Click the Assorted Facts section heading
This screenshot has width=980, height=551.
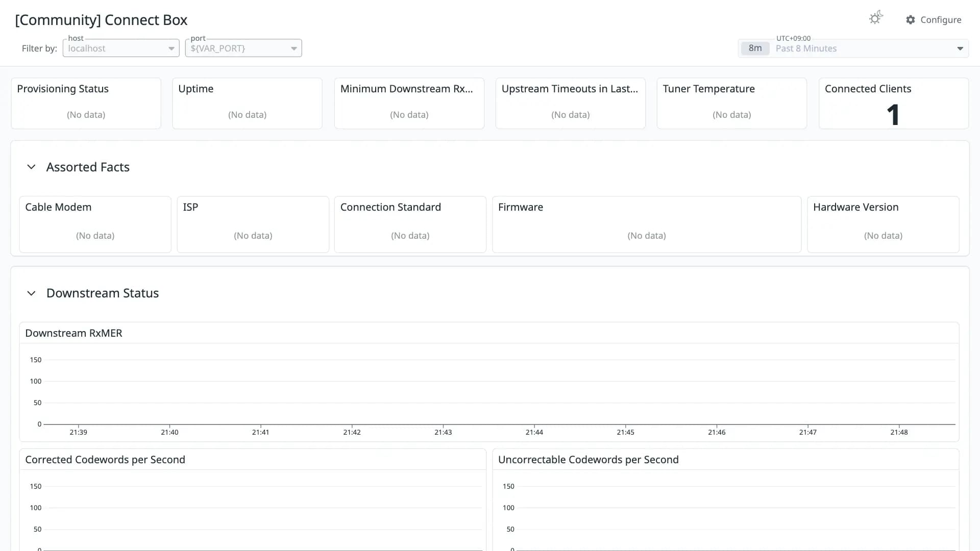[88, 167]
